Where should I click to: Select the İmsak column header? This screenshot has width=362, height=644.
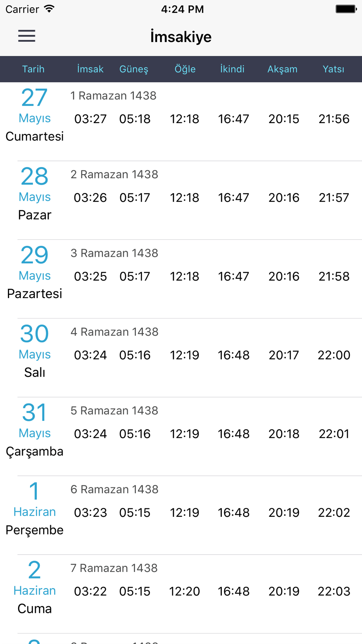(x=90, y=69)
